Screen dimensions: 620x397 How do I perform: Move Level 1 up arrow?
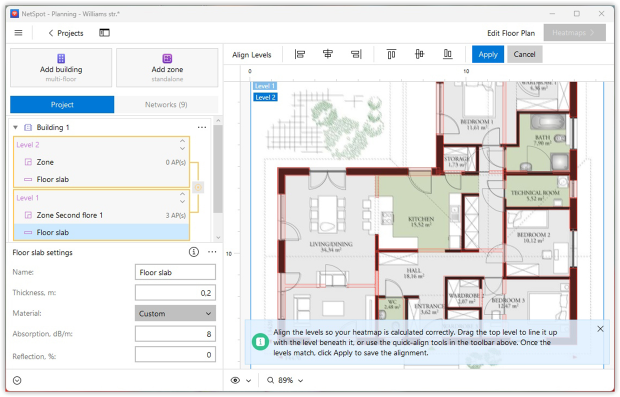[182, 194]
